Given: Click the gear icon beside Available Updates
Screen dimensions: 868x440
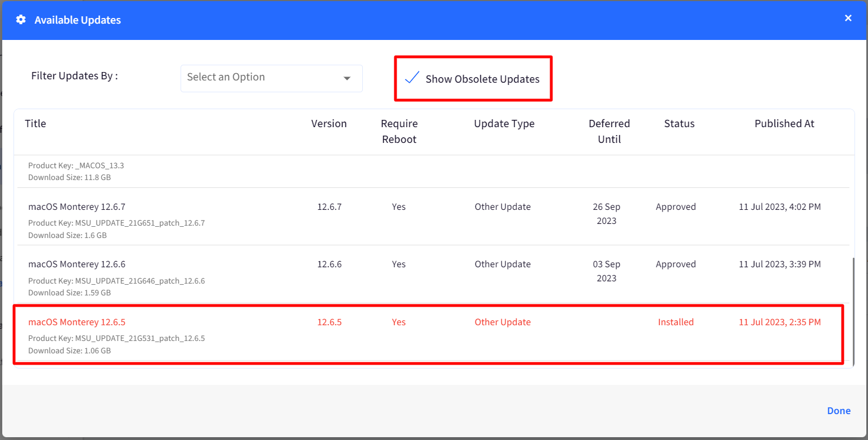Looking at the screenshot, I should (x=21, y=20).
